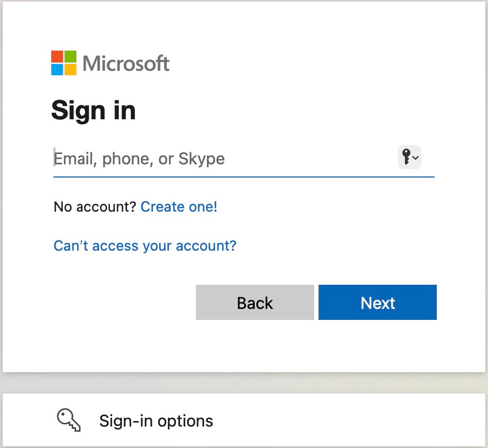This screenshot has width=488, height=448.
Task: Continue by clicking the Next button
Action: [377, 302]
